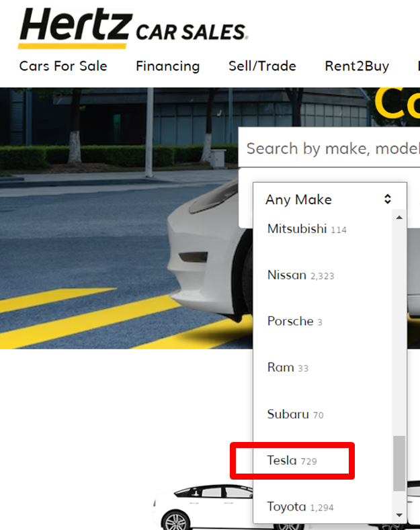The height and width of the screenshot is (530, 420).
Task: Open the Financing menu item
Action: point(168,67)
